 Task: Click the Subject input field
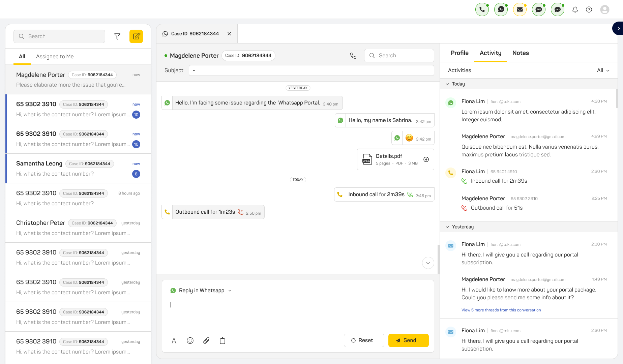[311, 70]
